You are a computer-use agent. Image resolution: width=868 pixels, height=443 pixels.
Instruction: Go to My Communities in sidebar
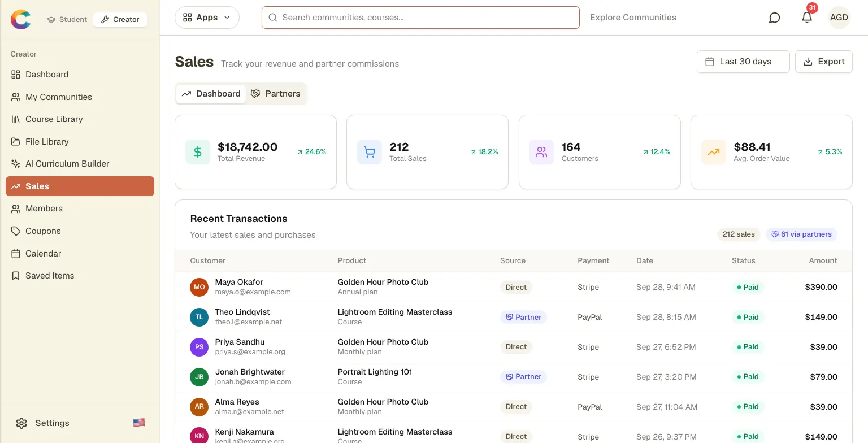coord(80,97)
